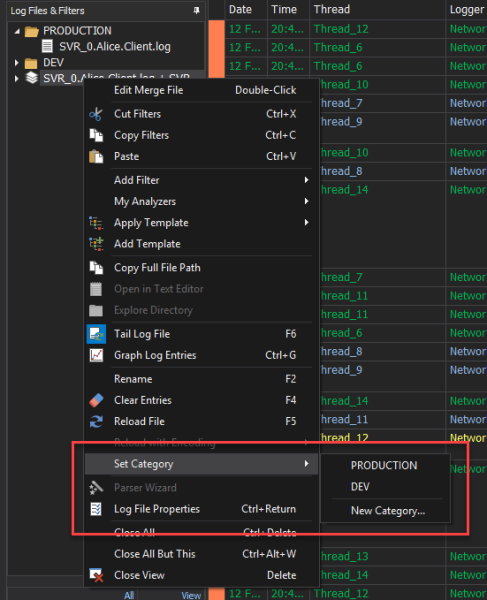Click the Apply Template icon
Viewport: 487px width, 600px height.
tap(96, 223)
